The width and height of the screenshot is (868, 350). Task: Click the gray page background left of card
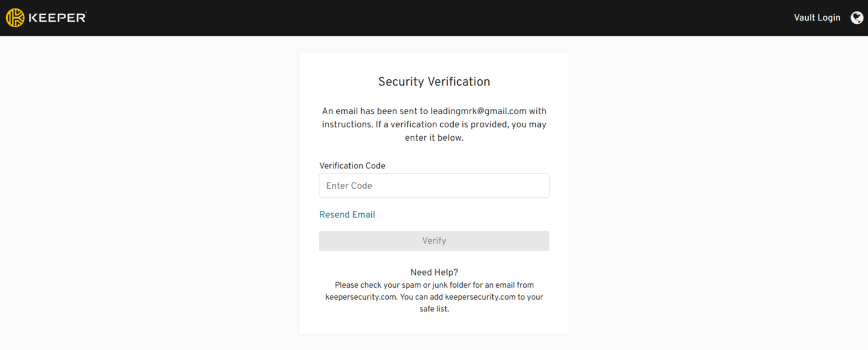(147, 192)
